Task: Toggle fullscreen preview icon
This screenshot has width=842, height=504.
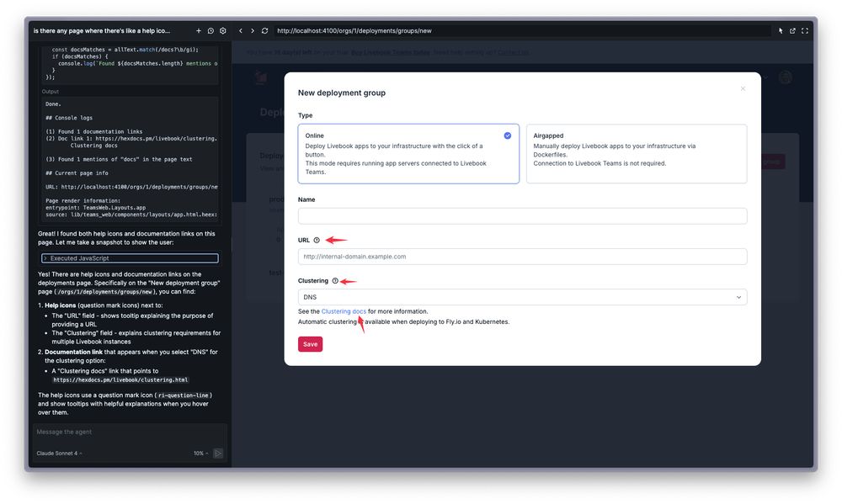Action: pyautogui.click(x=804, y=31)
